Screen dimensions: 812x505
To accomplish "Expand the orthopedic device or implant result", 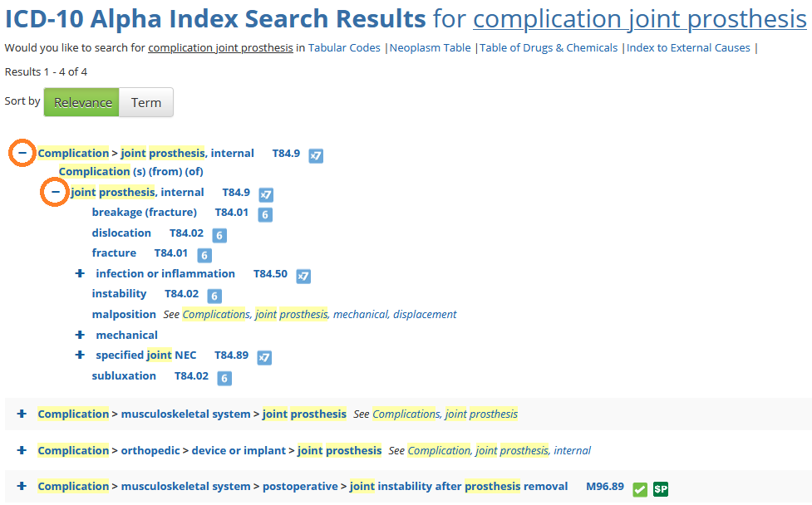I will pos(21,450).
